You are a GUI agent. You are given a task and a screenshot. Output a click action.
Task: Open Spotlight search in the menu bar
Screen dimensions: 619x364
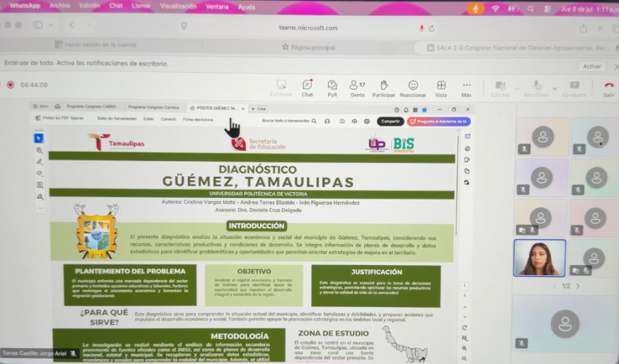(x=530, y=9)
